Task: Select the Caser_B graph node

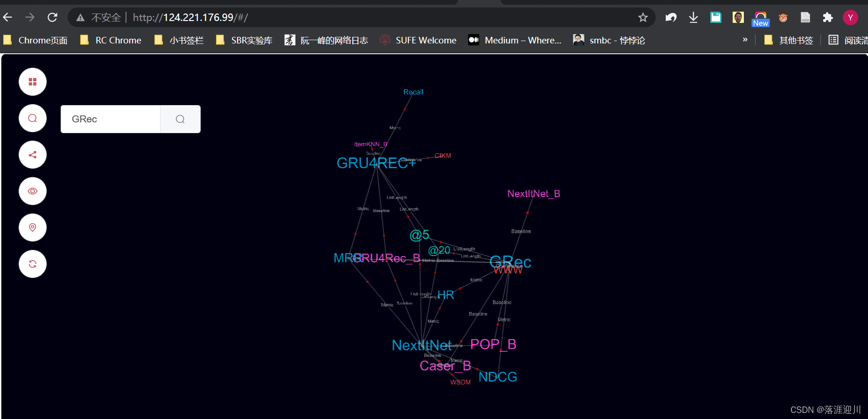Action: 445,366
